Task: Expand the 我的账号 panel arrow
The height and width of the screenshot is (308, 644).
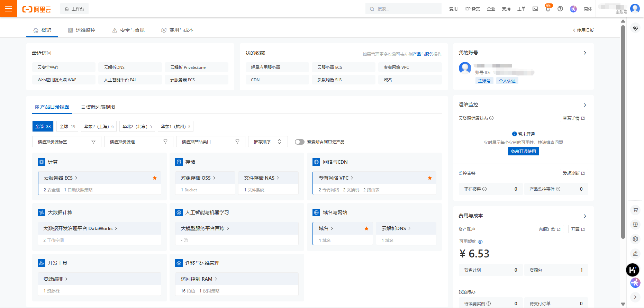Action: coord(585,53)
